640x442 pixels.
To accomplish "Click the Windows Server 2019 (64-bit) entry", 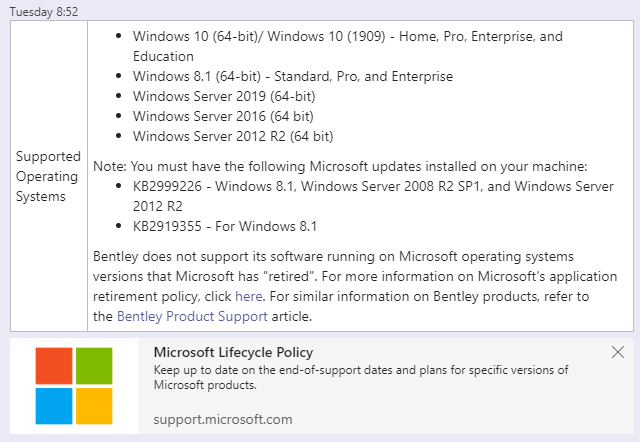I will point(233,96).
